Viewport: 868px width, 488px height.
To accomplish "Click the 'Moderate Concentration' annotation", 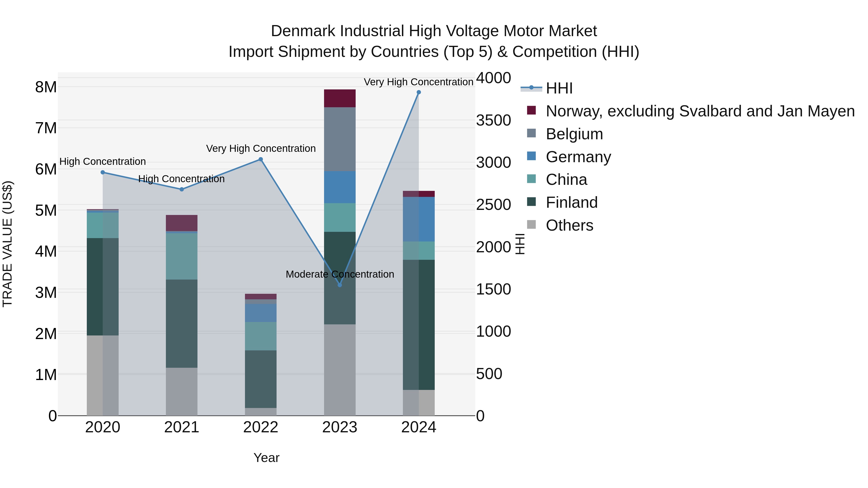I will pyautogui.click(x=340, y=274).
